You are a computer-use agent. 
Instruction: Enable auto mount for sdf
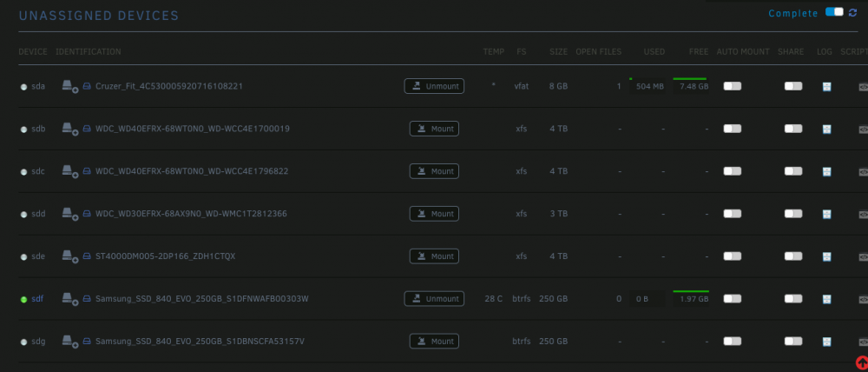tap(733, 299)
